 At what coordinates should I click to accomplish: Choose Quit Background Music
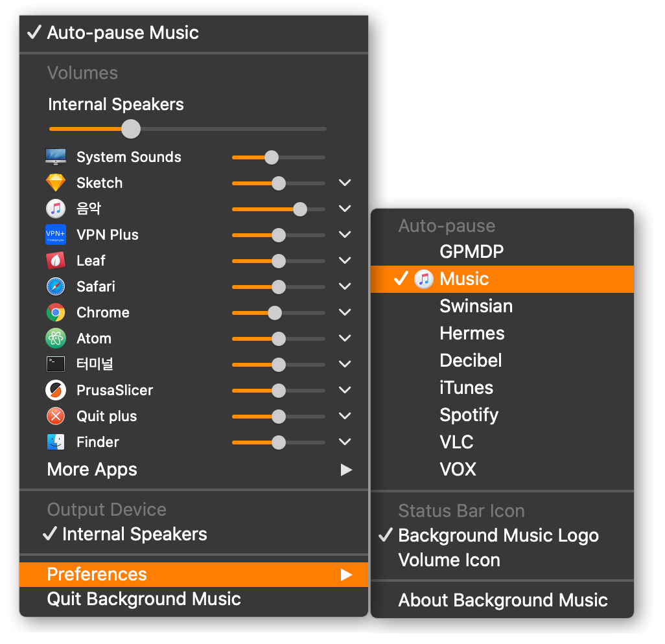coord(193,599)
